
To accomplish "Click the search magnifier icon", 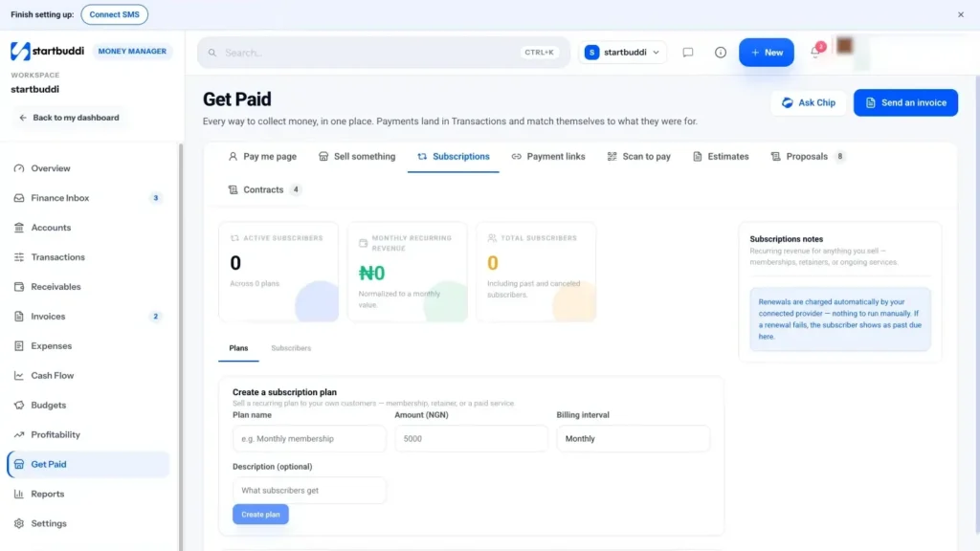I will 212,53.
